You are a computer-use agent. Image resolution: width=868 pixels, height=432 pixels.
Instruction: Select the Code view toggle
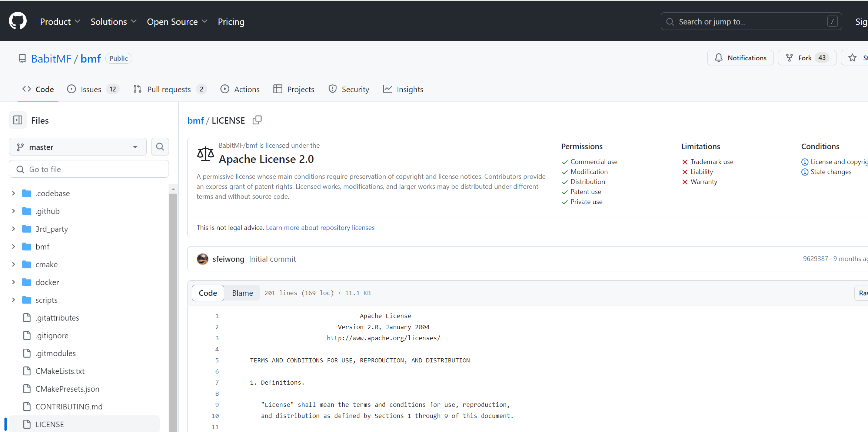coord(208,293)
